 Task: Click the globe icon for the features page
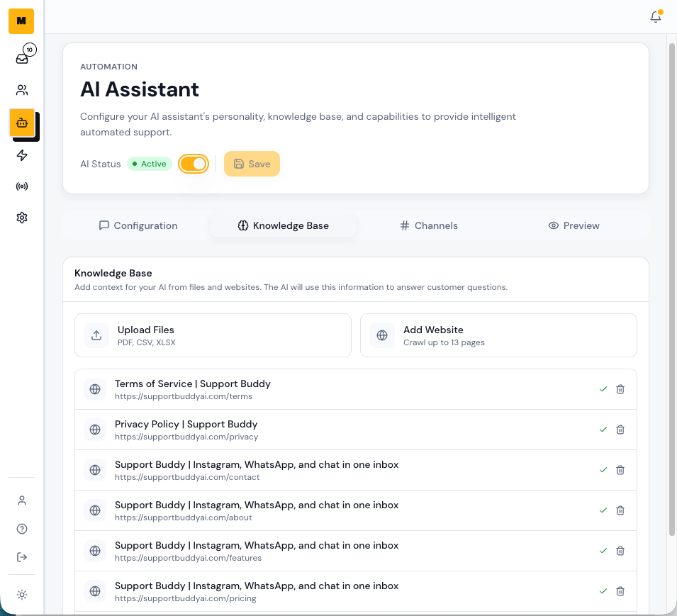tap(95, 551)
